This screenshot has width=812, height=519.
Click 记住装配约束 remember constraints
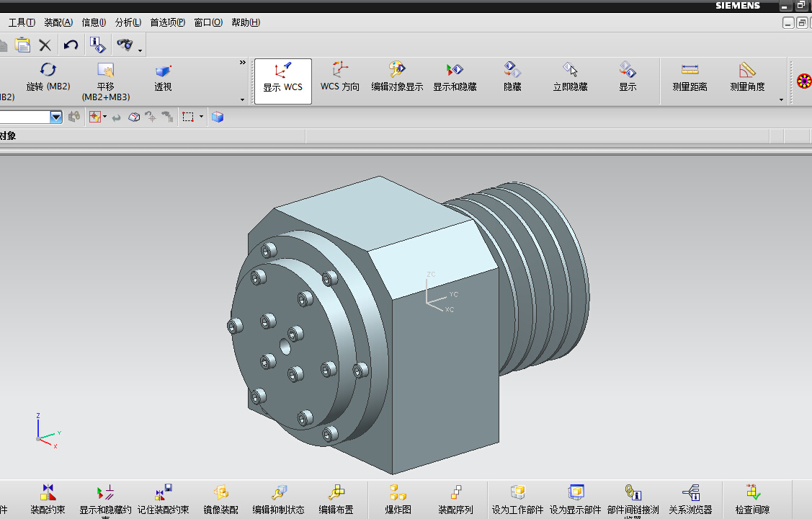163,500
